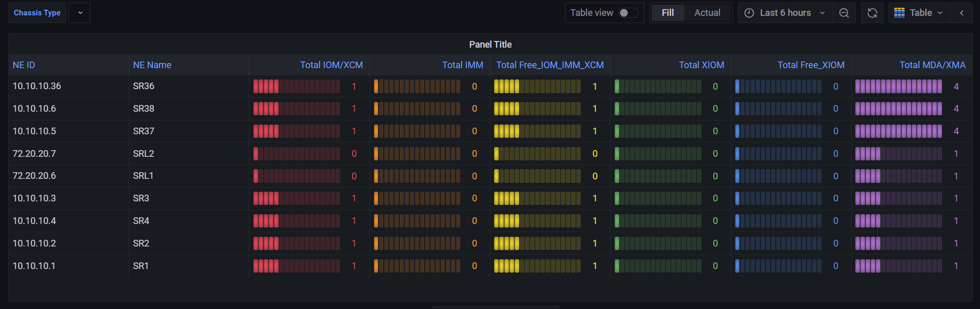Viewport: 980px width, 309px height.
Task: Click the red IOM/XCM gauge for SR36
Action: (x=297, y=87)
